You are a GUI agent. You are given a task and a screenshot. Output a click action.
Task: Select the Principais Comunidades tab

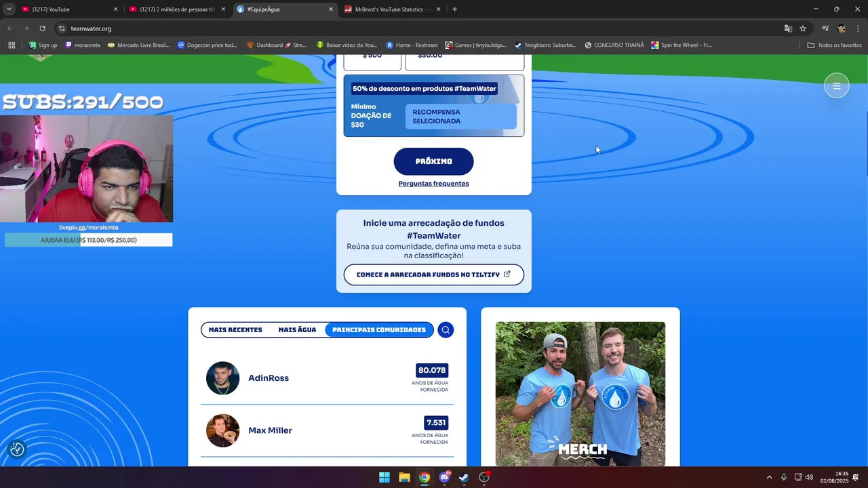coord(379,330)
